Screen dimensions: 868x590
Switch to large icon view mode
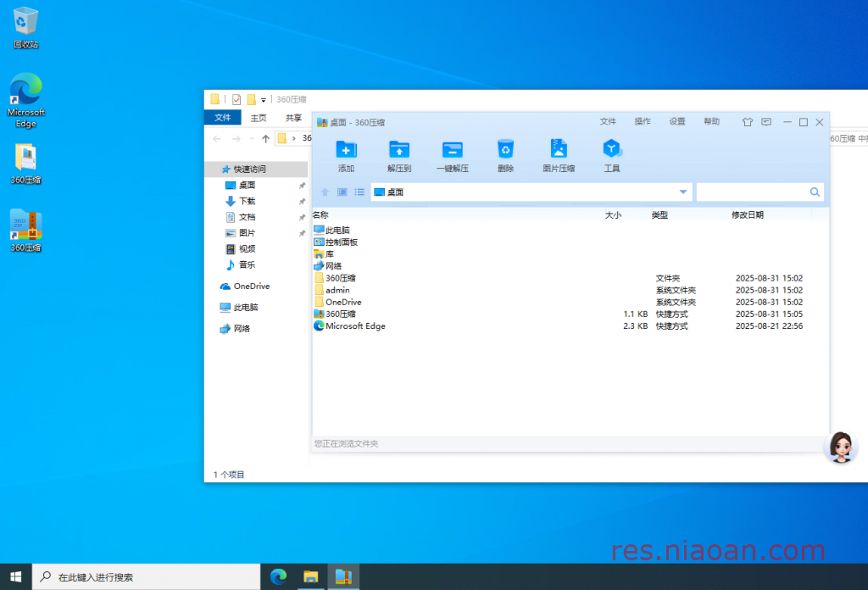tap(342, 192)
